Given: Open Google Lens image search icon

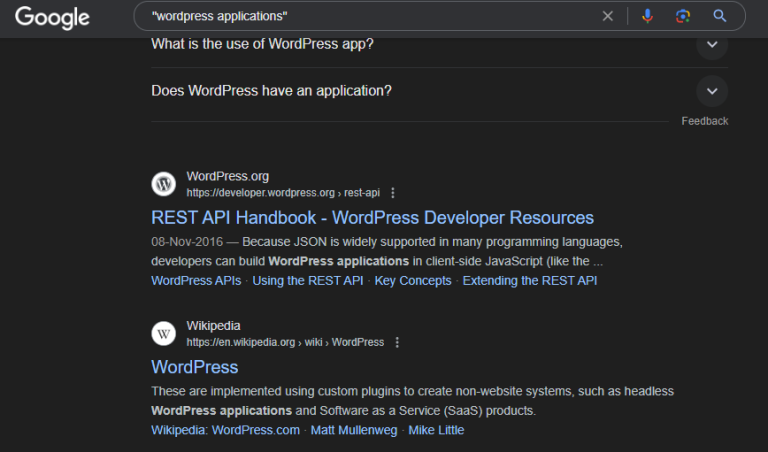Looking at the screenshot, I should [683, 16].
